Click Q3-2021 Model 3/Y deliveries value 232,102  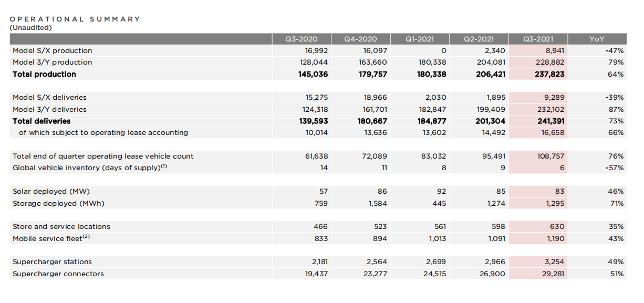(x=550, y=109)
